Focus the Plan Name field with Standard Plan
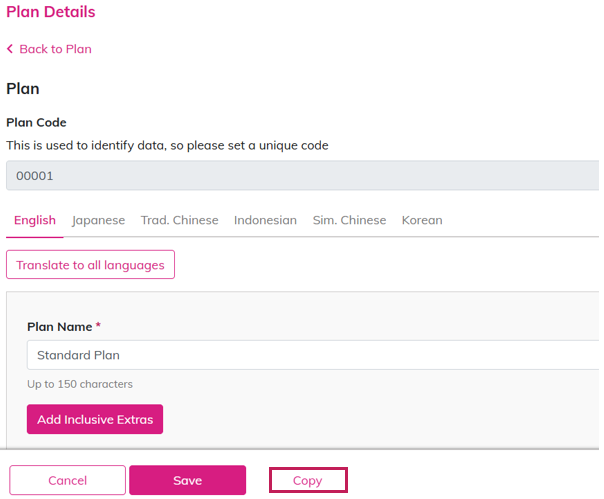The image size is (604, 499). [312, 355]
